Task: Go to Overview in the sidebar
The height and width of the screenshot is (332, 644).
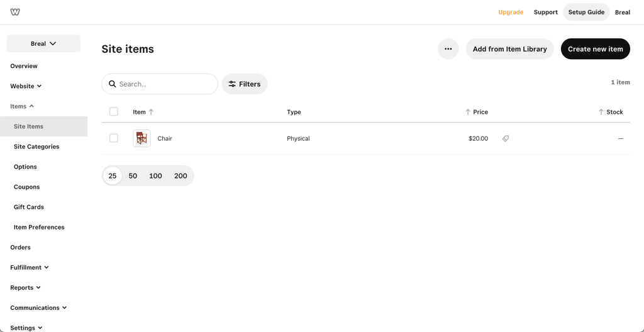Action: 24,66
